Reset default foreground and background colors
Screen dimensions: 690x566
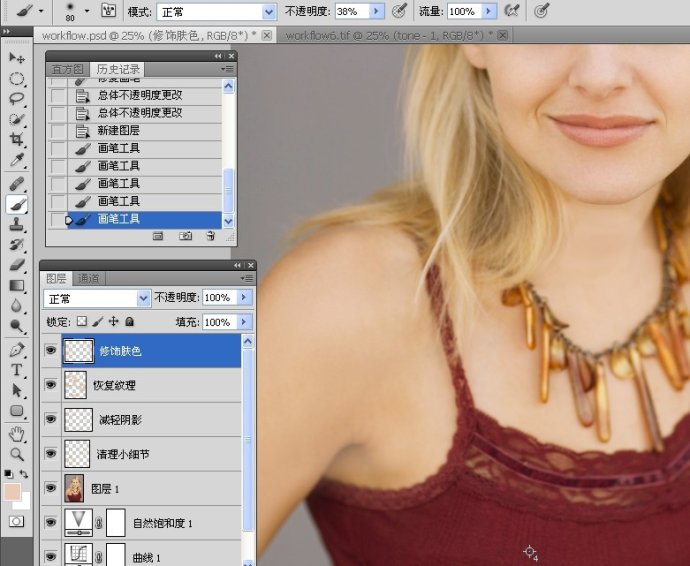coord(8,474)
